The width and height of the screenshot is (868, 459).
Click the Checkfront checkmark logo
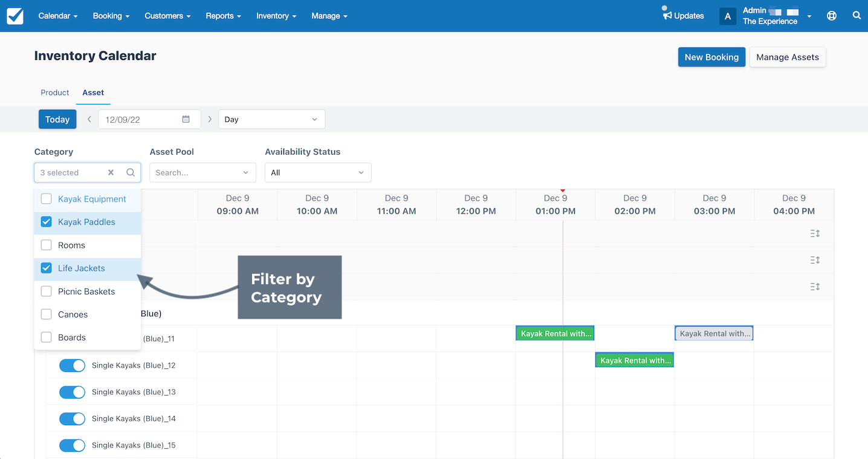(x=15, y=16)
